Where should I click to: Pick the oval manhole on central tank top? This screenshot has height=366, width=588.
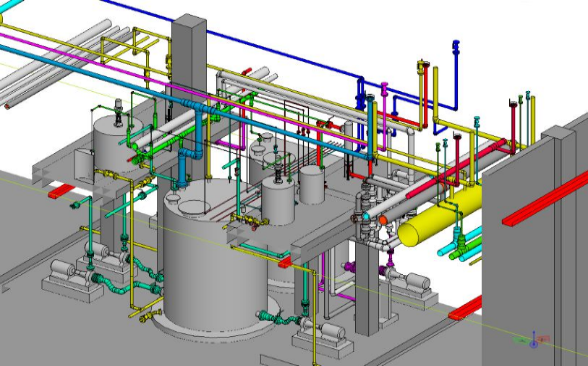click(194, 207)
